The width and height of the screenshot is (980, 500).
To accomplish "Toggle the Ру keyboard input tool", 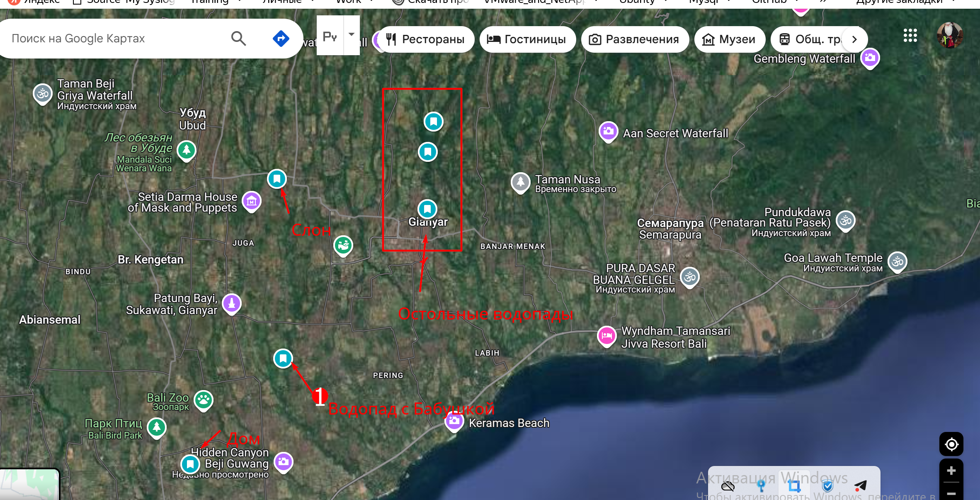I will [x=330, y=37].
